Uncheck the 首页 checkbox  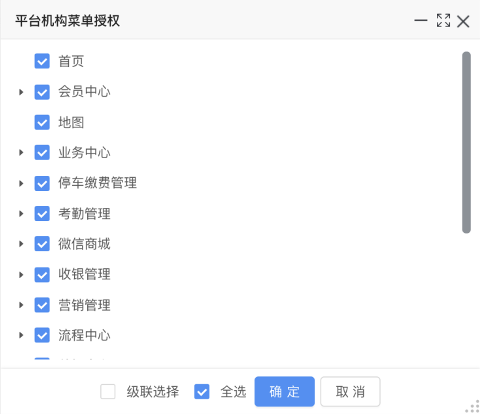(42, 61)
